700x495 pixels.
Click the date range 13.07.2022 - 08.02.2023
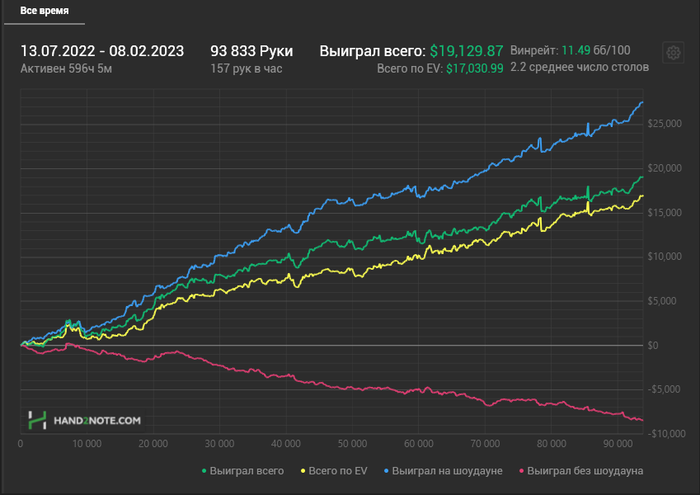[x=102, y=51]
